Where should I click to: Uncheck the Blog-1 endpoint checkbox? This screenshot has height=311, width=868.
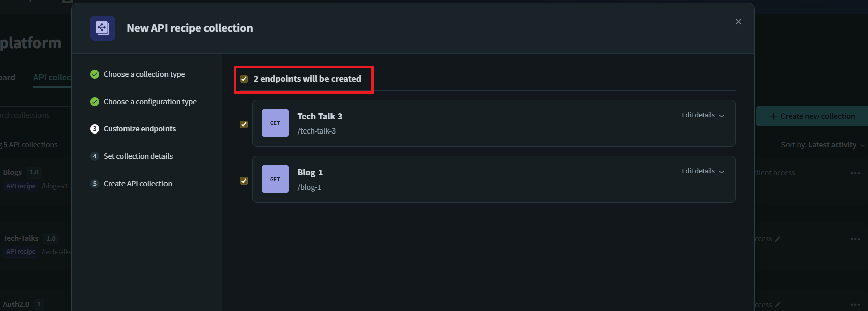tap(244, 180)
